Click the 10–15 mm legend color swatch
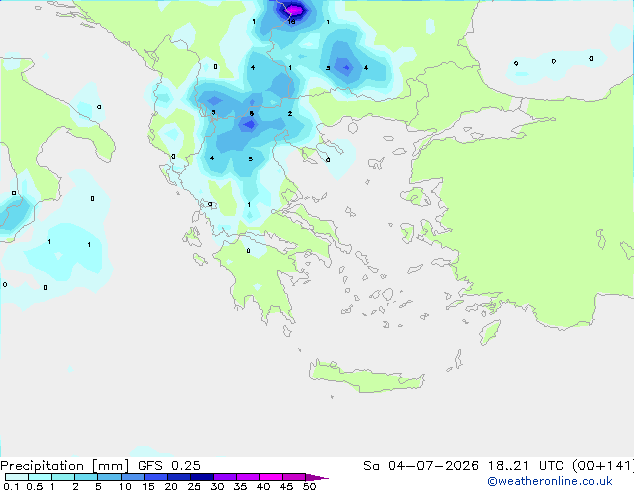 (133, 477)
